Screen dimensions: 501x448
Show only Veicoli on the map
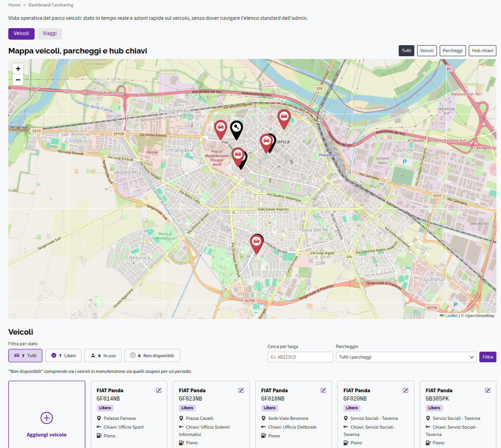tap(427, 51)
